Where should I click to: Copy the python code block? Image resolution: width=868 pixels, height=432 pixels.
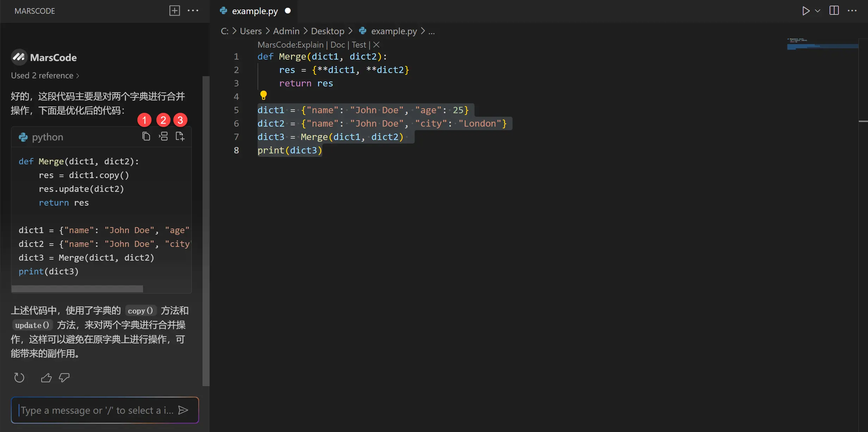click(x=146, y=136)
